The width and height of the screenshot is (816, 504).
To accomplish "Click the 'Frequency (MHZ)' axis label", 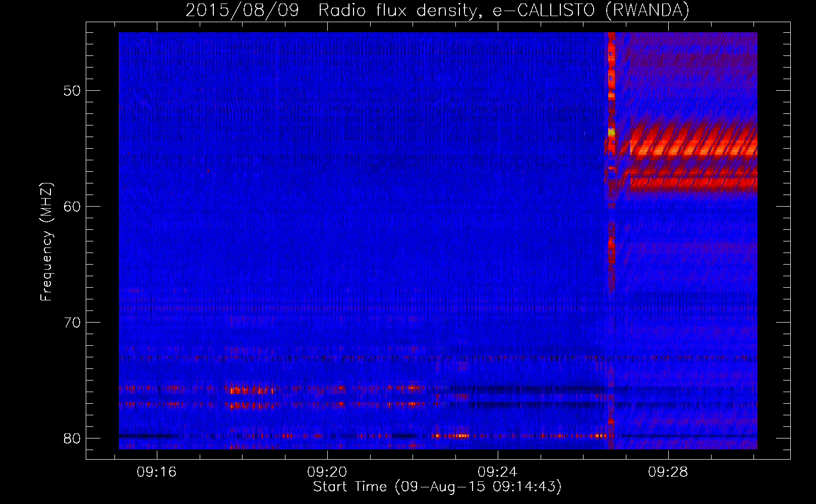I will pyautogui.click(x=46, y=242).
